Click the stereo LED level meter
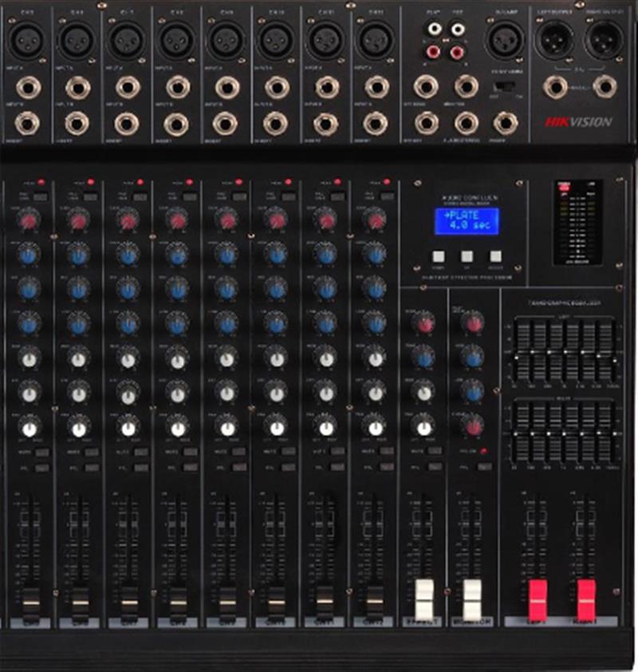 (578, 223)
